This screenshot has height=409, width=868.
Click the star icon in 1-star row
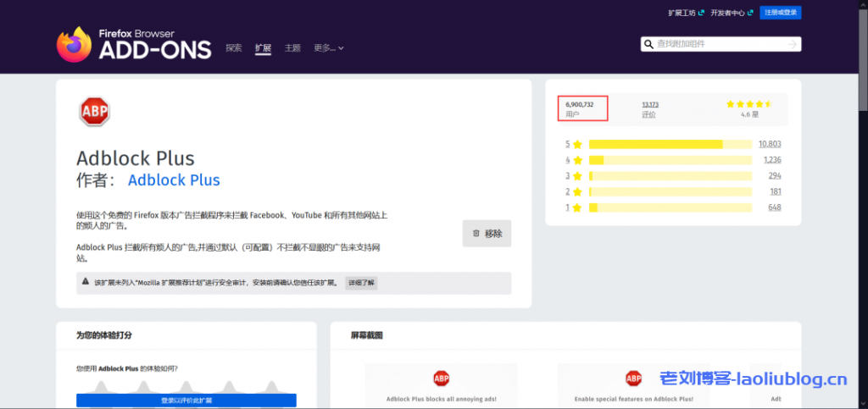pyautogui.click(x=577, y=207)
